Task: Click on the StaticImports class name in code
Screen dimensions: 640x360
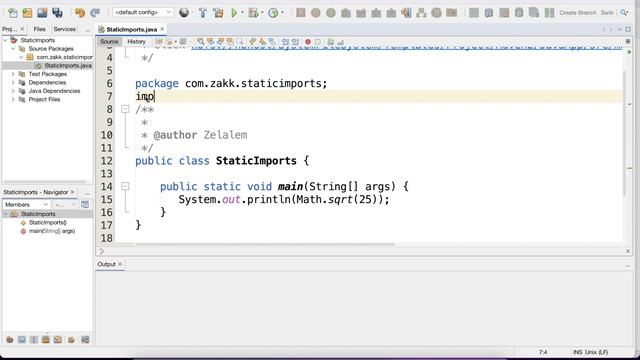Action: point(256,160)
